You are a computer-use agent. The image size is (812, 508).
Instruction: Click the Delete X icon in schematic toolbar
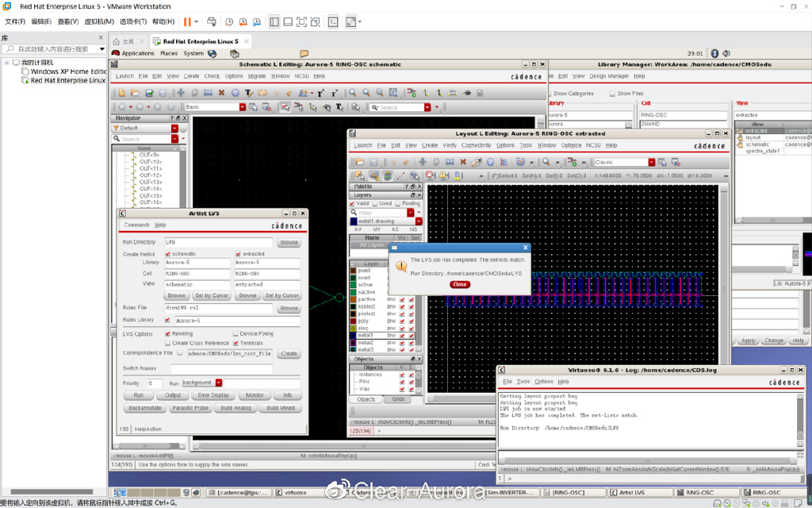[221, 93]
